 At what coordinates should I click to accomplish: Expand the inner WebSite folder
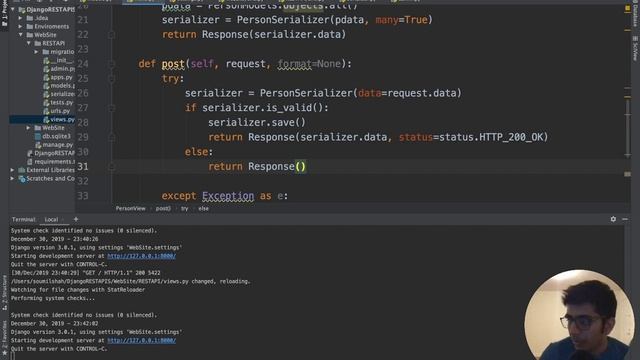29,128
